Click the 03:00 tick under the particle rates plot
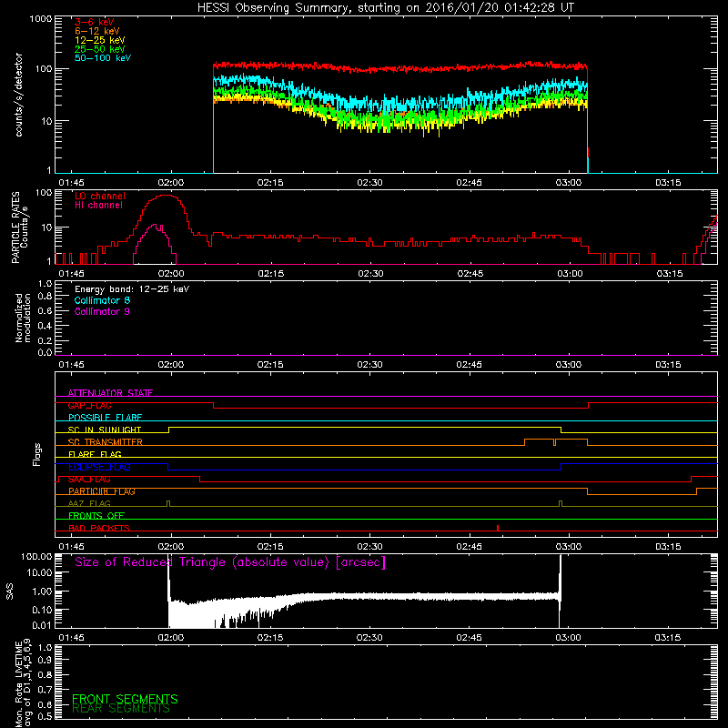The image size is (728, 728). [x=570, y=274]
